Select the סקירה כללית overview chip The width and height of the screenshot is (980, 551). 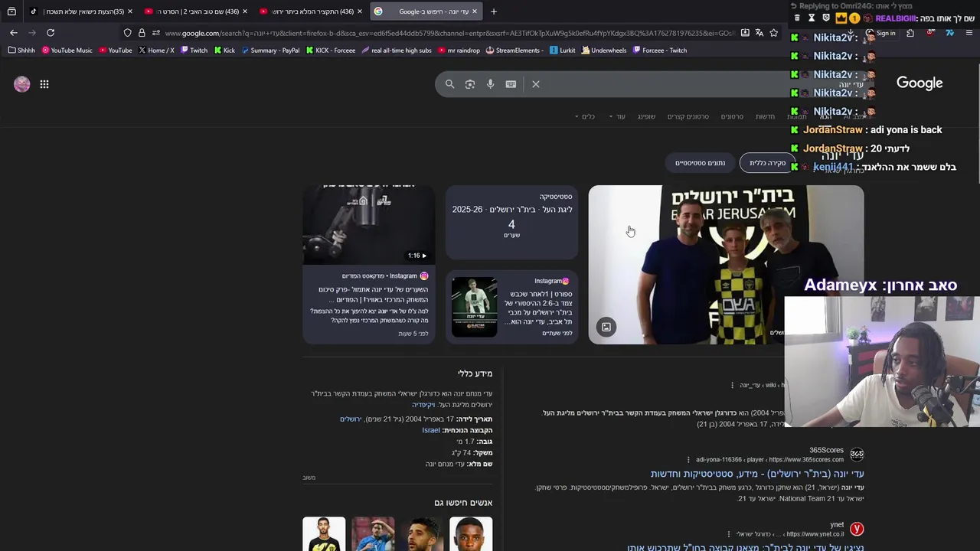coord(767,162)
